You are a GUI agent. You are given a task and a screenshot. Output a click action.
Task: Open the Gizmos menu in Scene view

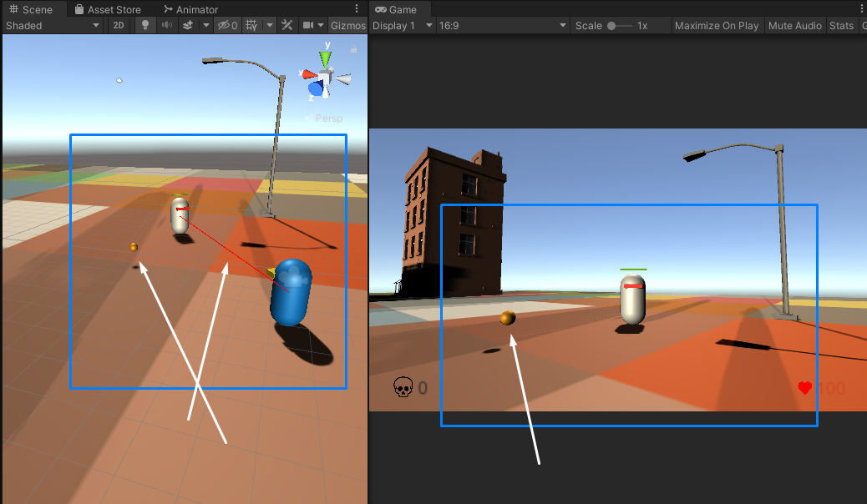click(x=347, y=25)
